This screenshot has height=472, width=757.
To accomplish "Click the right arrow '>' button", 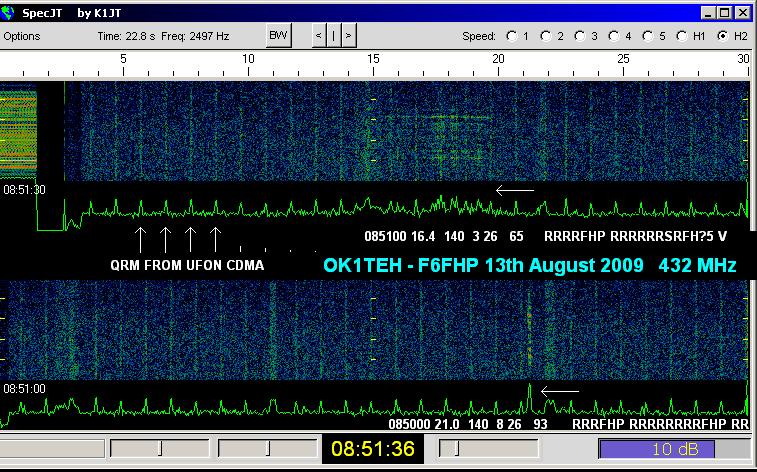I will [349, 36].
